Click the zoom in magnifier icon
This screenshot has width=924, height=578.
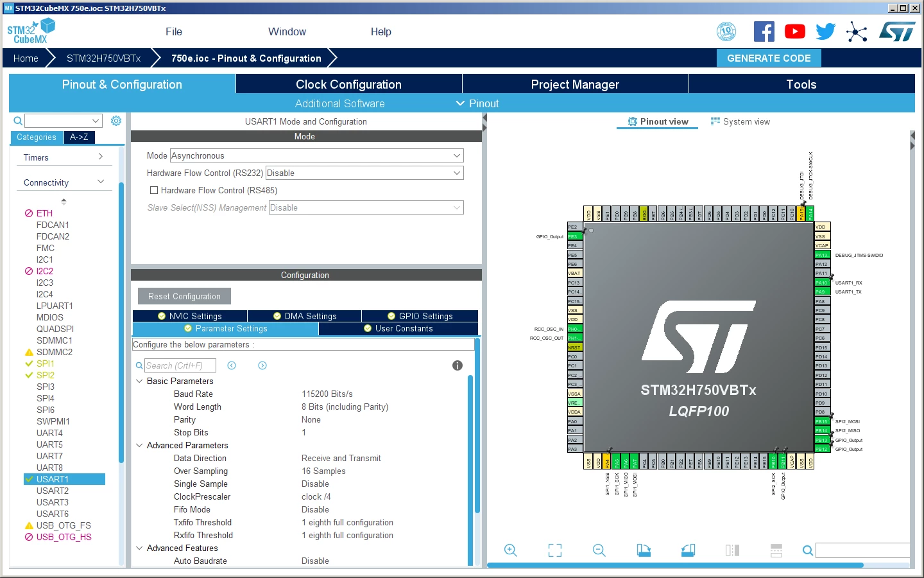(x=511, y=550)
